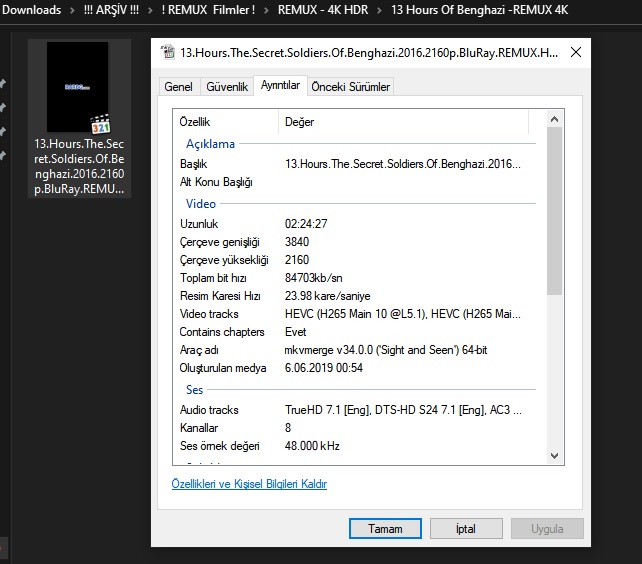Expand chevron after !!! ARŞİV !!! breadcrumb

click(x=150, y=10)
